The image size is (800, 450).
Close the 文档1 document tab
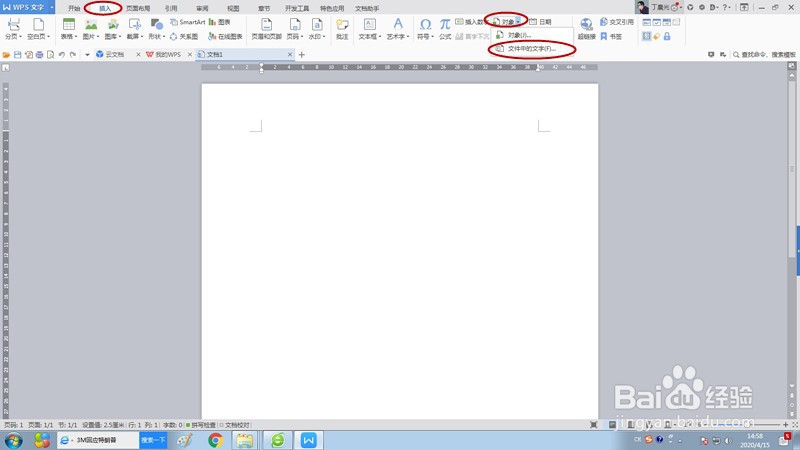(290, 55)
